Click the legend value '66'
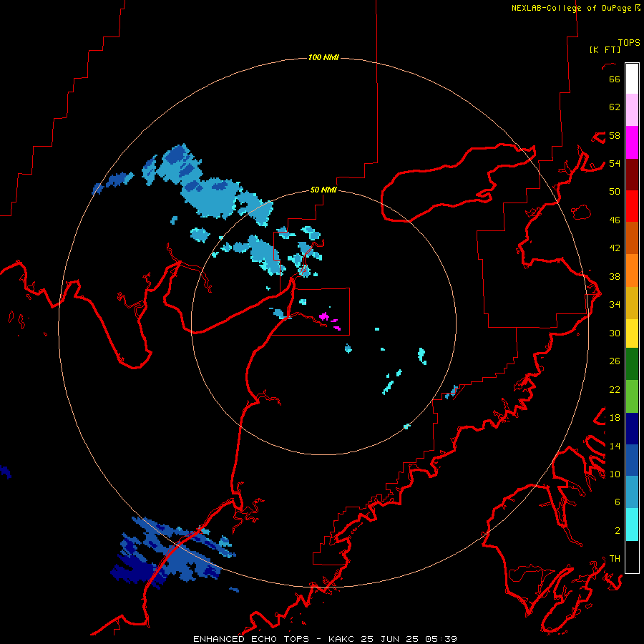Image resolution: width=644 pixels, height=644 pixels. 615,79
